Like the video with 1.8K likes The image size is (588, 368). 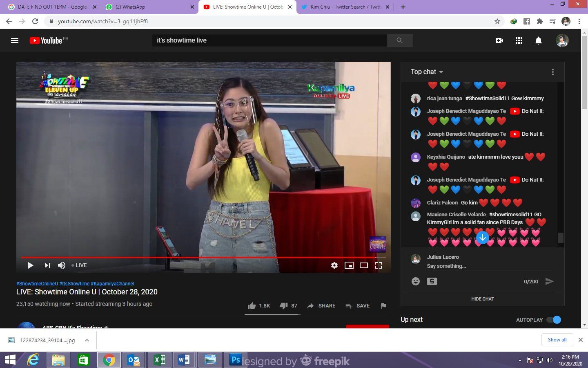click(259, 306)
